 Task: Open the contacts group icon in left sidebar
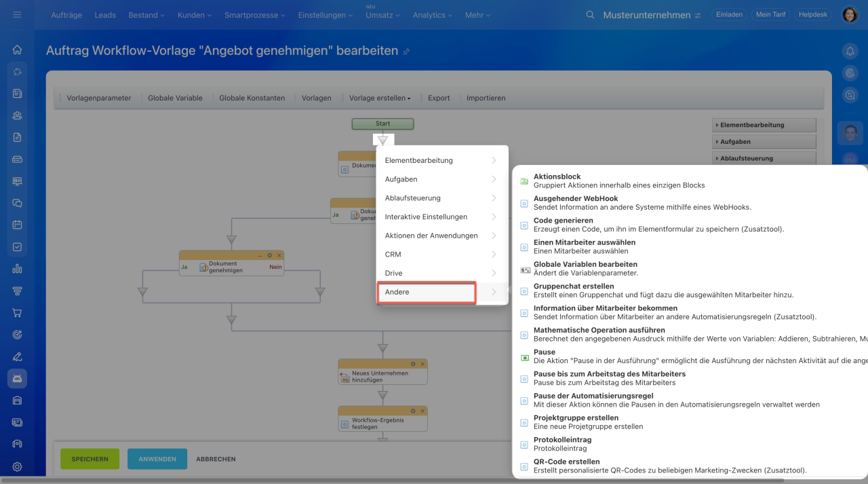(x=17, y=115)
